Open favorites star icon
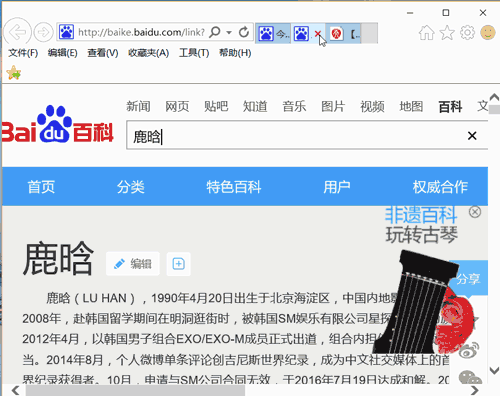This screenshot has height=396, width=500. pyautogui.click(x=447, y=33)
